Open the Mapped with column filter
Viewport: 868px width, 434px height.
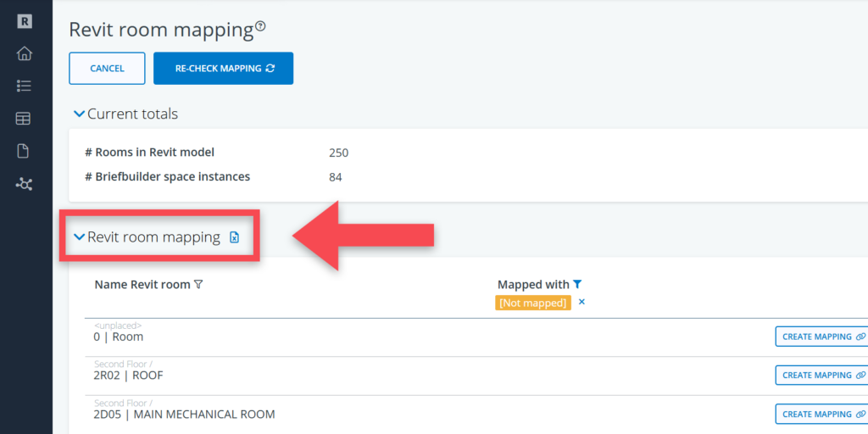pos(577,284)
